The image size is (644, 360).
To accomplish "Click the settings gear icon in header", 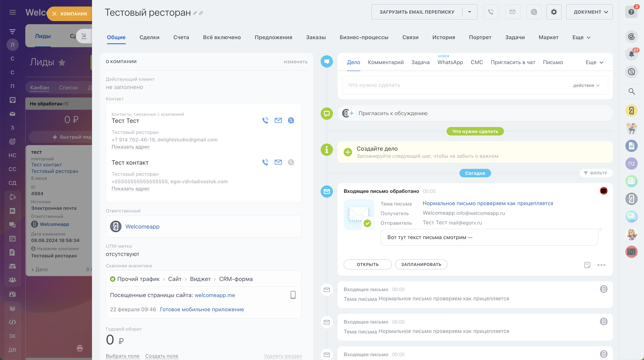I will (554, 12).
